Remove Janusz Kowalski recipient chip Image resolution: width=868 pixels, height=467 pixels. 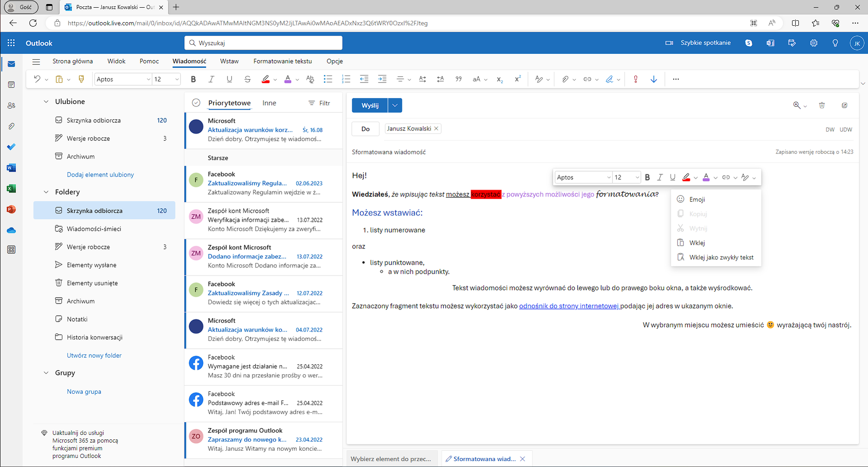point(436,129)
